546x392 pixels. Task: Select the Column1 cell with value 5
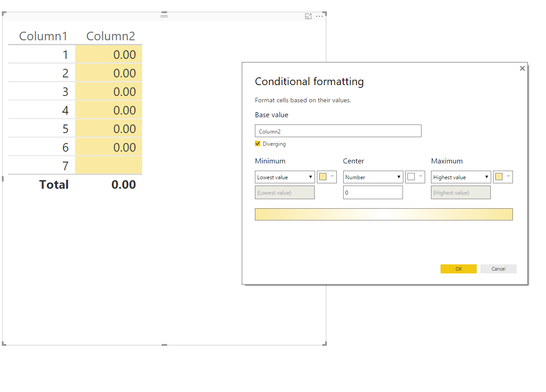[x=42, y=129]
